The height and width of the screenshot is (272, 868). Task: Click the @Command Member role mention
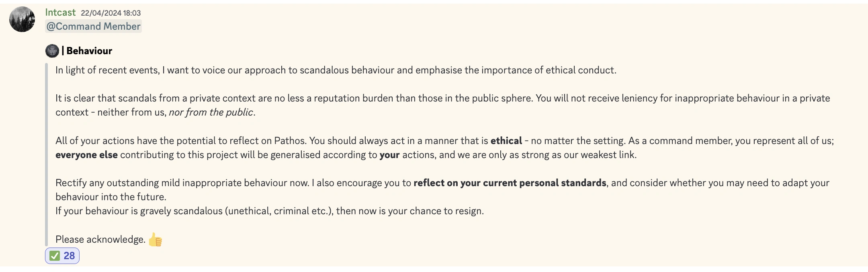(x=93, y=26)
